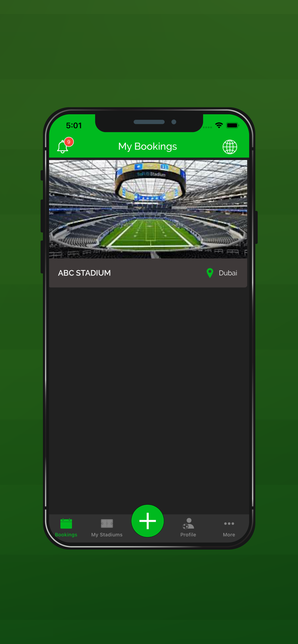Tap the 5:01 clock in status bar
Image resolution: width=298 pixels, height=644 pixels.
pos(74,126)
